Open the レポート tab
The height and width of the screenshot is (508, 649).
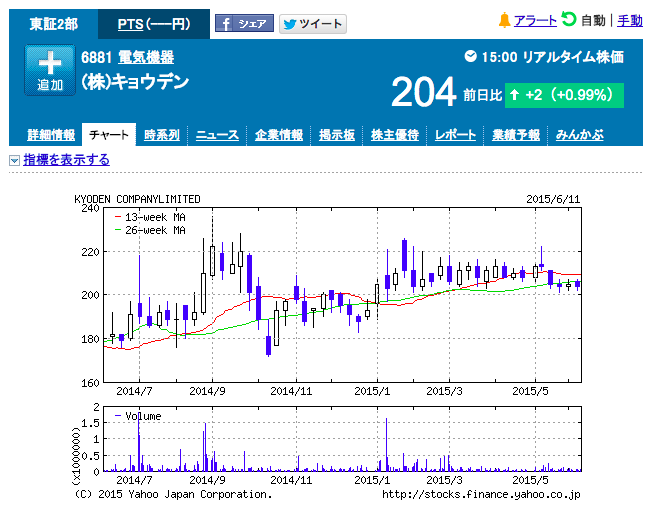click(455, 135)
